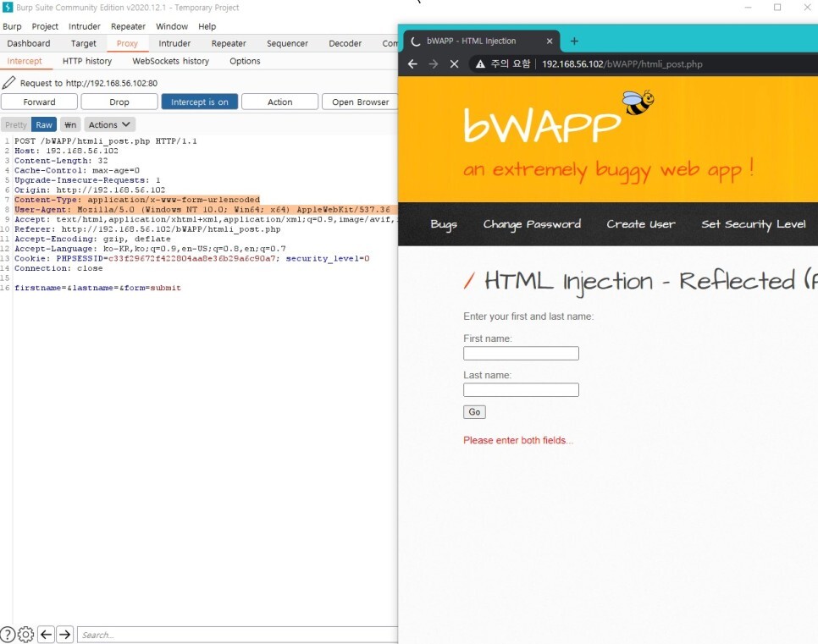Image resolution: width=818 pixels, height=644 pixels.
Task: Stop loading the bWAPP page
Action: (x=454, y=63)
